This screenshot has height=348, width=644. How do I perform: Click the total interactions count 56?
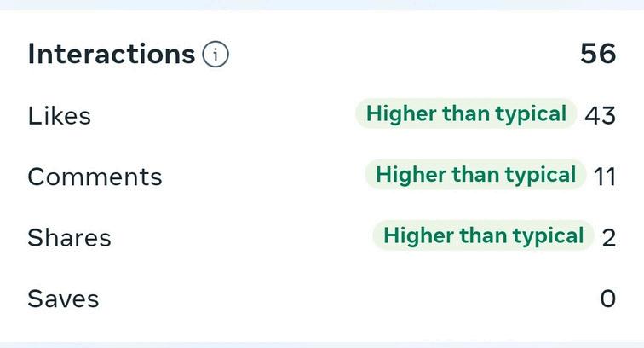click(x=598, y=54)
